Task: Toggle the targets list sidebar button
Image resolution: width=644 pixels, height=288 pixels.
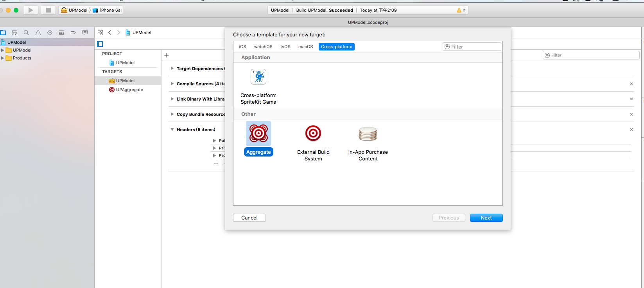Action: point(100,44)
